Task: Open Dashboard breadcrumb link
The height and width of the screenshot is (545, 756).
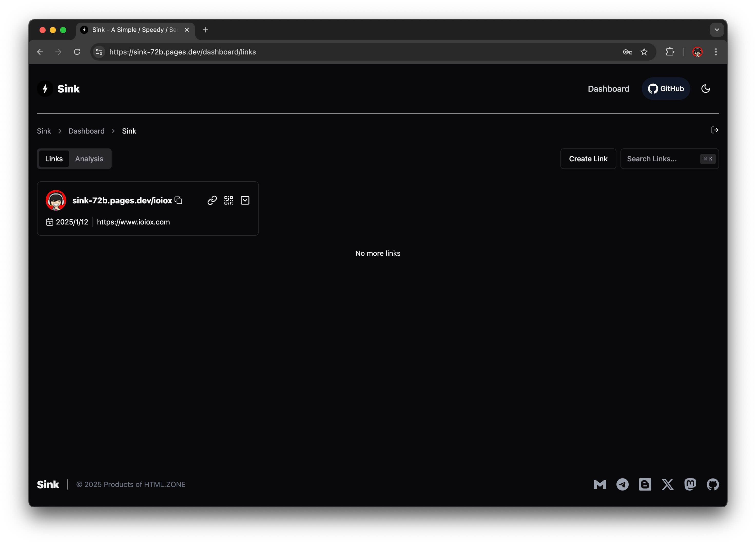Action: click(x=86, y=131)
